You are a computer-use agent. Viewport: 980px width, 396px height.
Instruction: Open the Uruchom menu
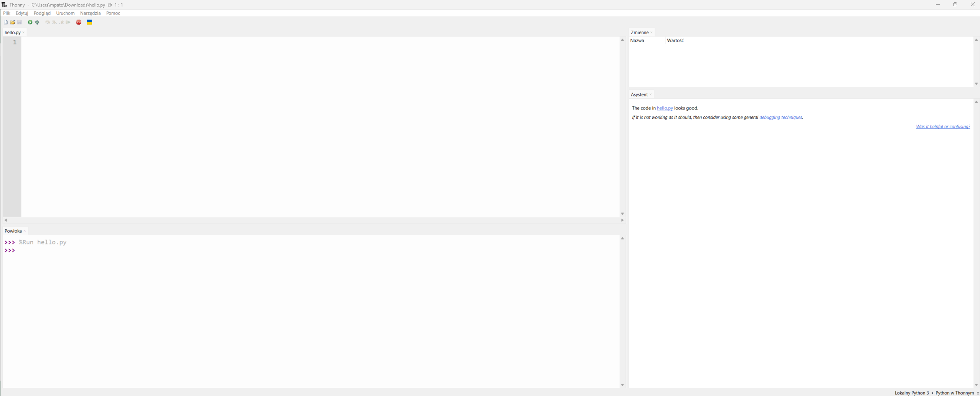(65, 13)
